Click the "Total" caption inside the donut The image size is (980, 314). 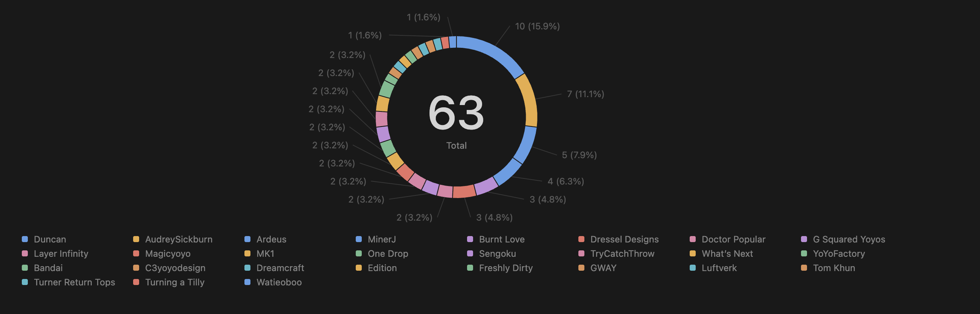[x=456, y=146]
